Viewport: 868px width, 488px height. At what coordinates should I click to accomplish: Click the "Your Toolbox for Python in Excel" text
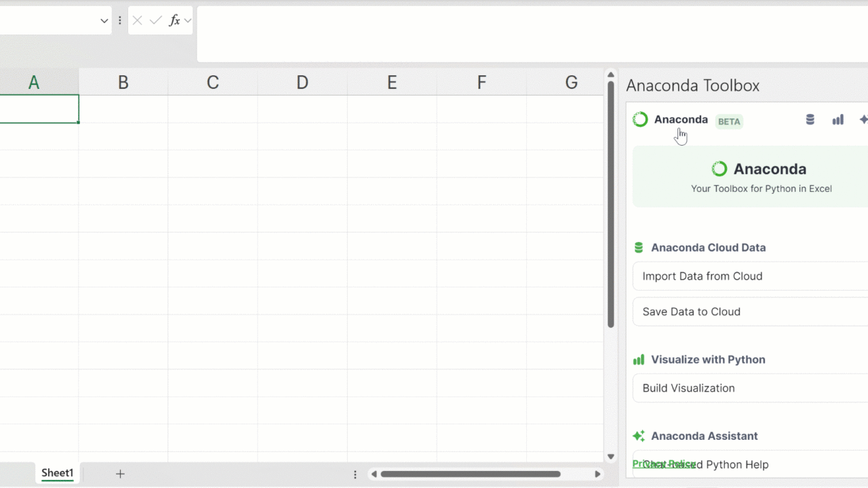[x=762, y=188]
